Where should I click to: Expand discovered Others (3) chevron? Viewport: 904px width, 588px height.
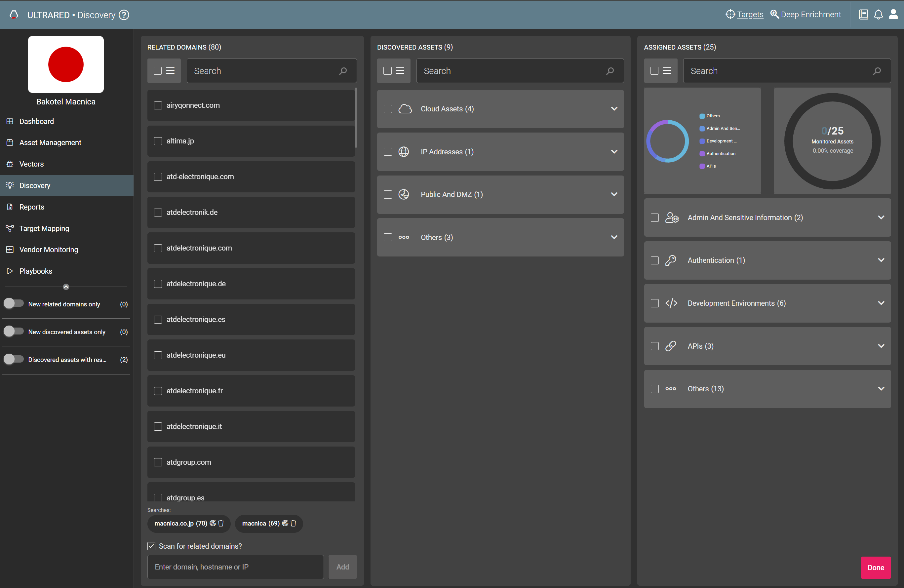point(614,237)
